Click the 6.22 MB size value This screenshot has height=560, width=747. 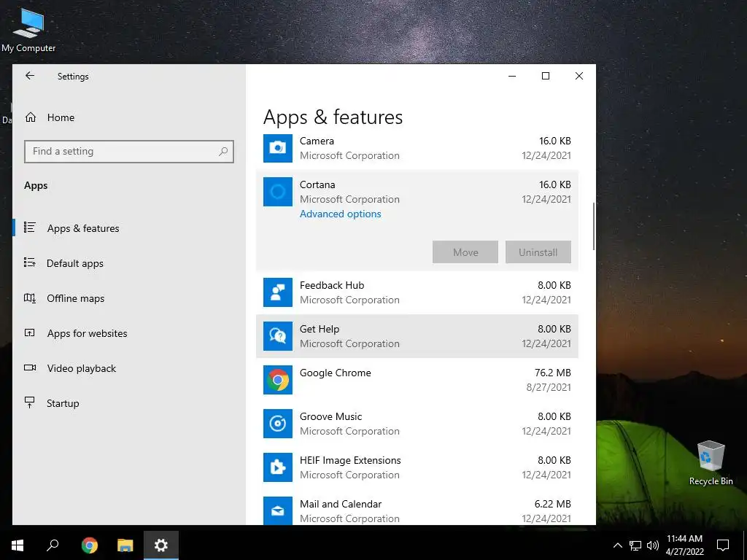[x=553, y=504]
